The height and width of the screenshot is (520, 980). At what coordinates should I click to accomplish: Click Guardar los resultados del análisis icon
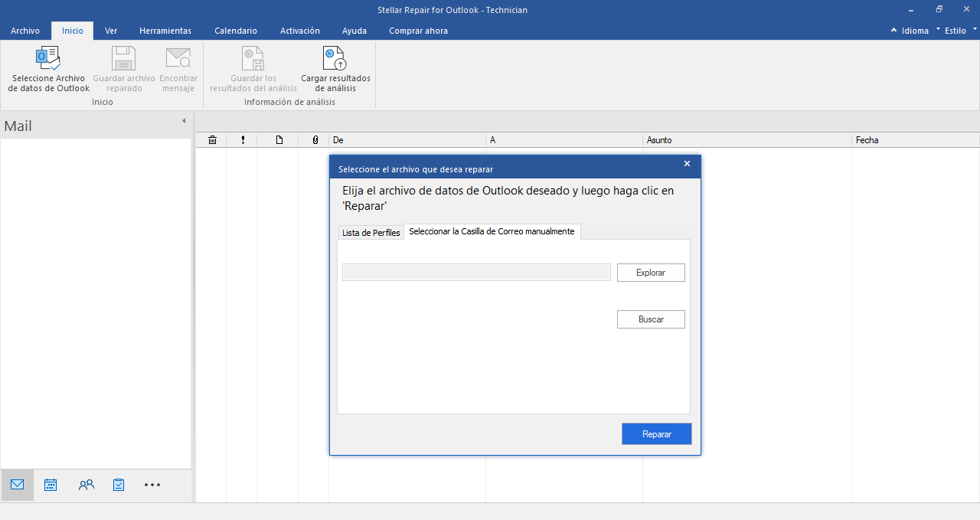point(253,58)
